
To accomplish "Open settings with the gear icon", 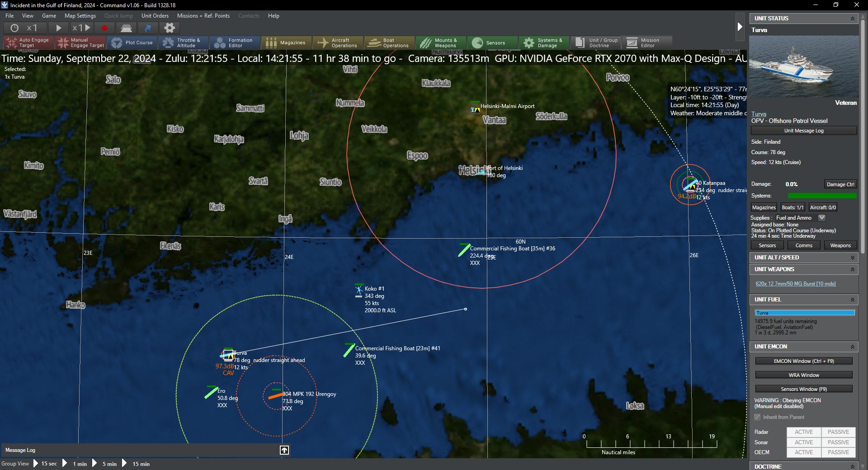I will 170,28.
